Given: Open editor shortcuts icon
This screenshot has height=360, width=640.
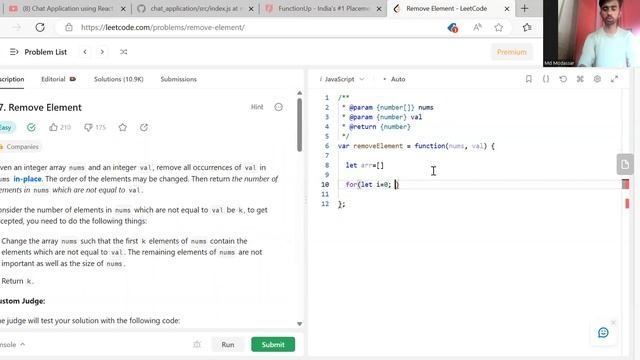Looking at the screenshot, I should tap(580, 79).
